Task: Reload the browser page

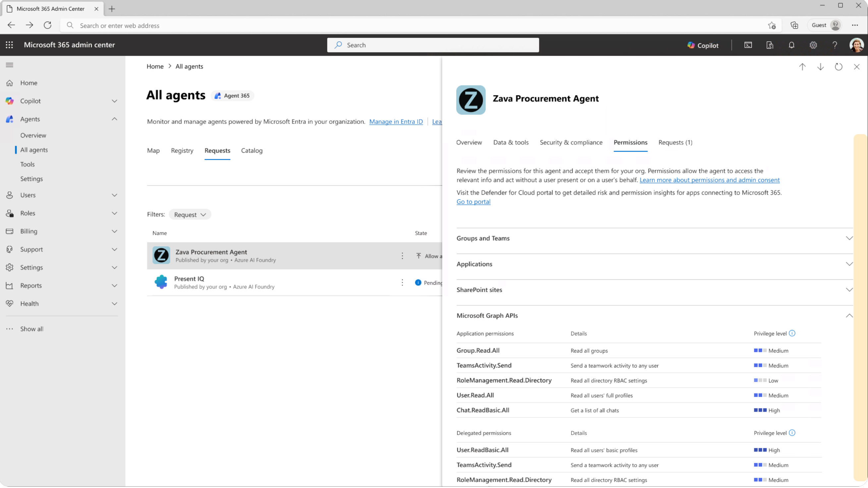Action: click(x=47, y=25)
